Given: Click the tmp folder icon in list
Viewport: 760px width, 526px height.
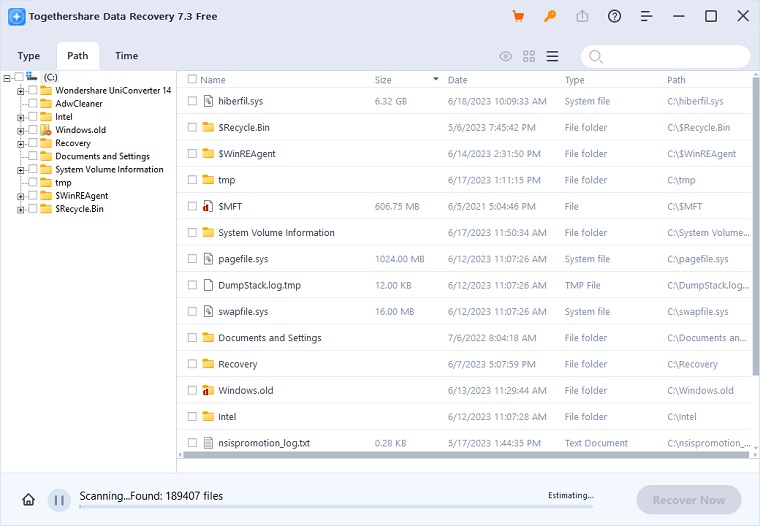Looking at the screenshot, I should [x=208, y=179].
